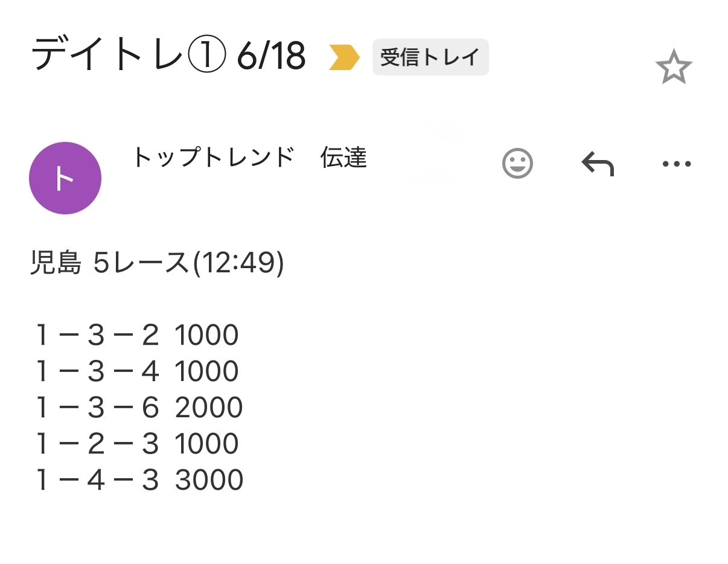Expand the 受信トレイ label chip
Viewport: 728px width, 564px height.
point(430,56)
